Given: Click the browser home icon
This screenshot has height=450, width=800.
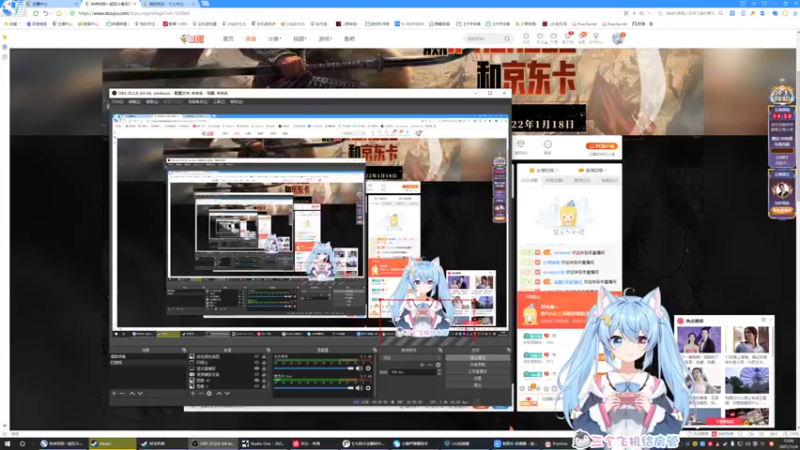Looking at the screenshot, I should click(59, 13).
